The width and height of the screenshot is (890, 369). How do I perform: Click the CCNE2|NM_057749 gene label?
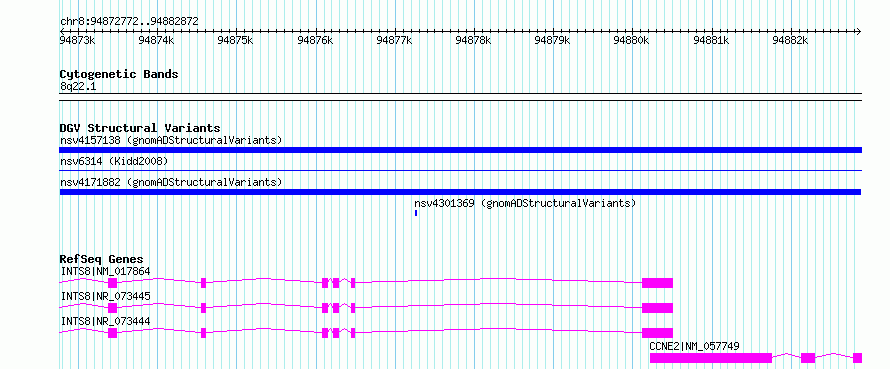tap(694, 346)
